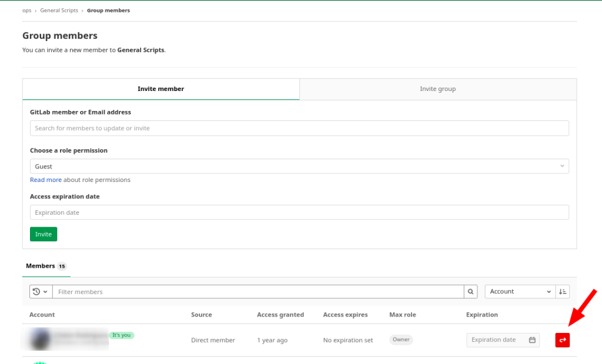Navigate to the ops breadcrumb link
This screenshot has height=364, width=602.
coord(26,10)
